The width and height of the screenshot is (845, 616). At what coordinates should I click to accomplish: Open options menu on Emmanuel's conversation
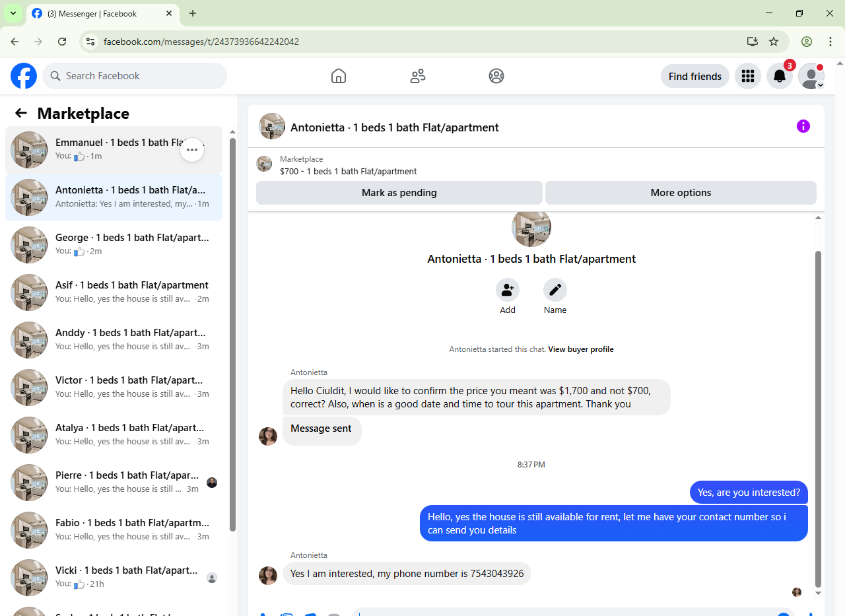pyautogui.click(x=192, y=150)
